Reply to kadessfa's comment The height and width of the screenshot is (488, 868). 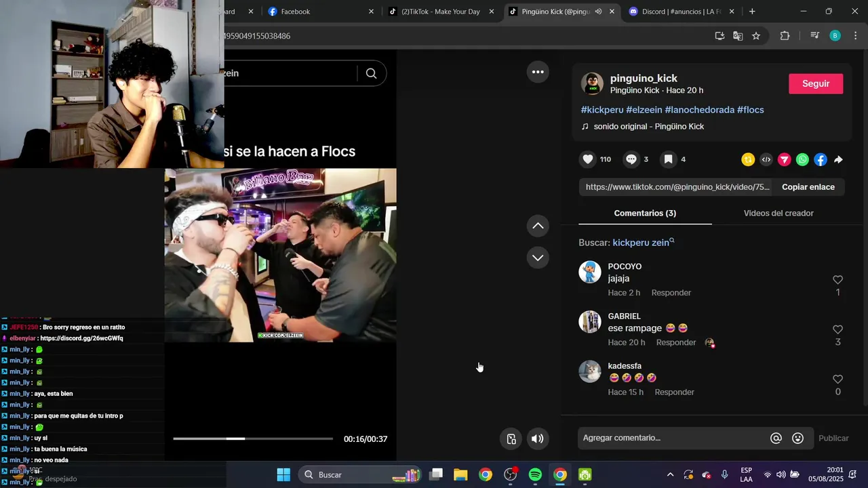[x=675, y=392]
